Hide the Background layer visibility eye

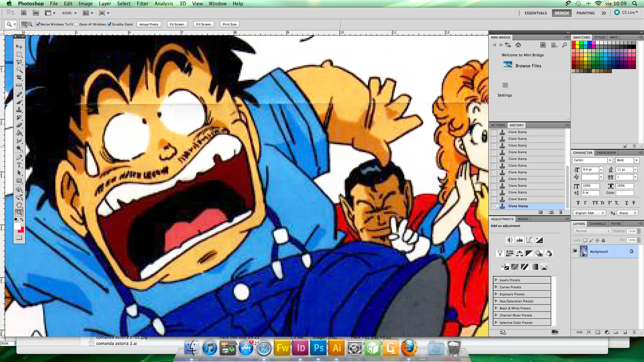(x=575, y=251)
